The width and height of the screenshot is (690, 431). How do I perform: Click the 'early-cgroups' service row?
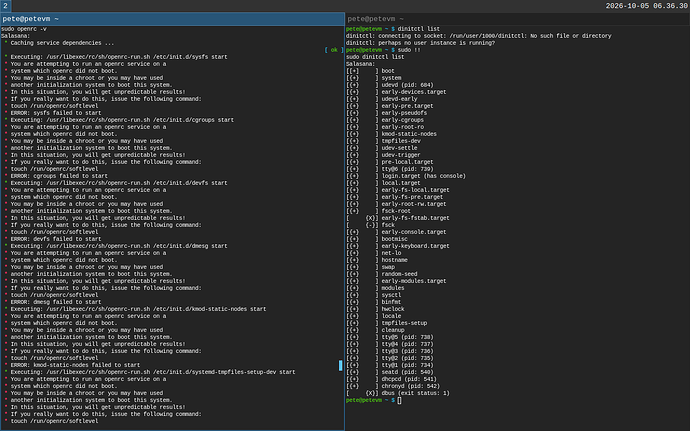pos(385,120)
